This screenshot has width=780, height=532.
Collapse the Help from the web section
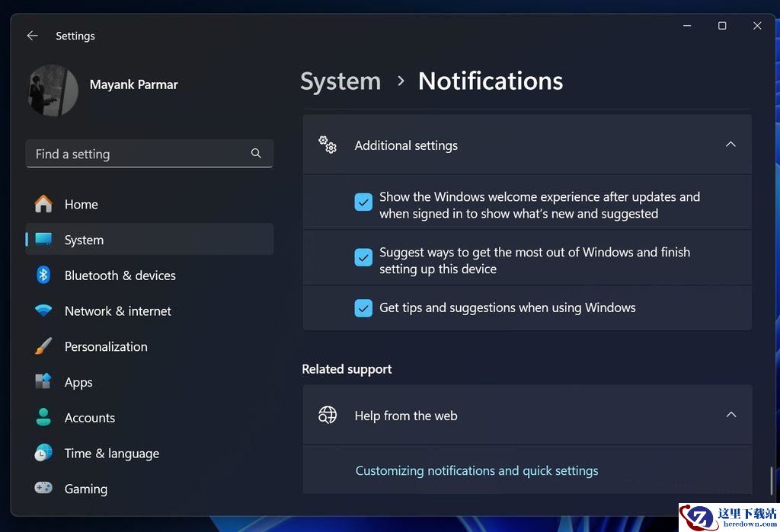click(730, 415)
